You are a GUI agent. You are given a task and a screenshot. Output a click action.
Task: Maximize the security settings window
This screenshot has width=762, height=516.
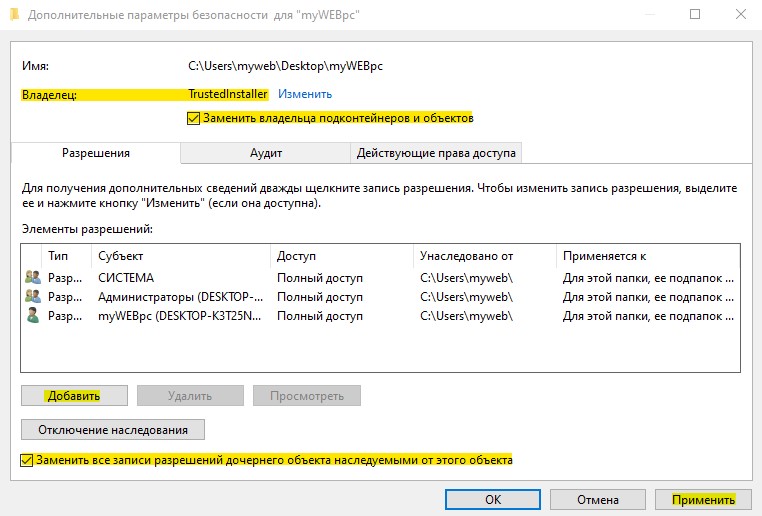click(695, 14)
